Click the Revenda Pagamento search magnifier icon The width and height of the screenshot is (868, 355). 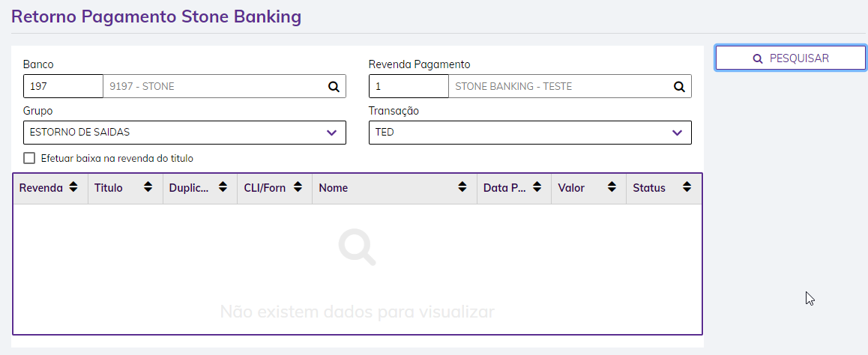tap(679, 86)
